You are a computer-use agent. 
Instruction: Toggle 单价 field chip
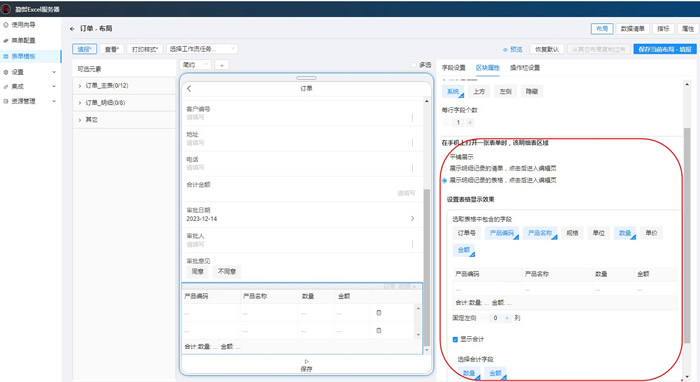[651, 233]
